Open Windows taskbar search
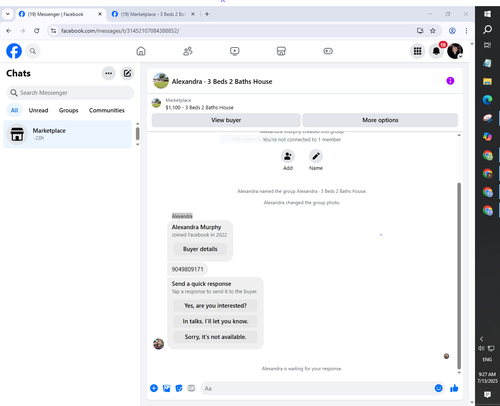The image size is (500, 406). [487, 30]
